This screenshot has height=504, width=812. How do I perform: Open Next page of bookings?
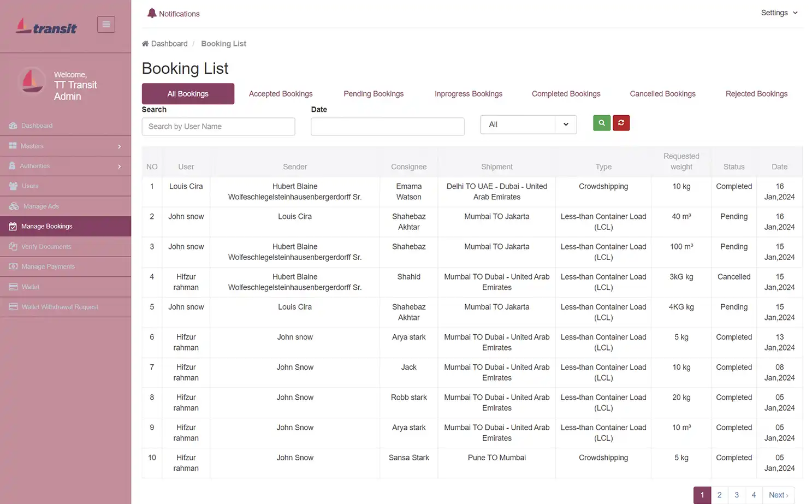[x=778, y=495]
